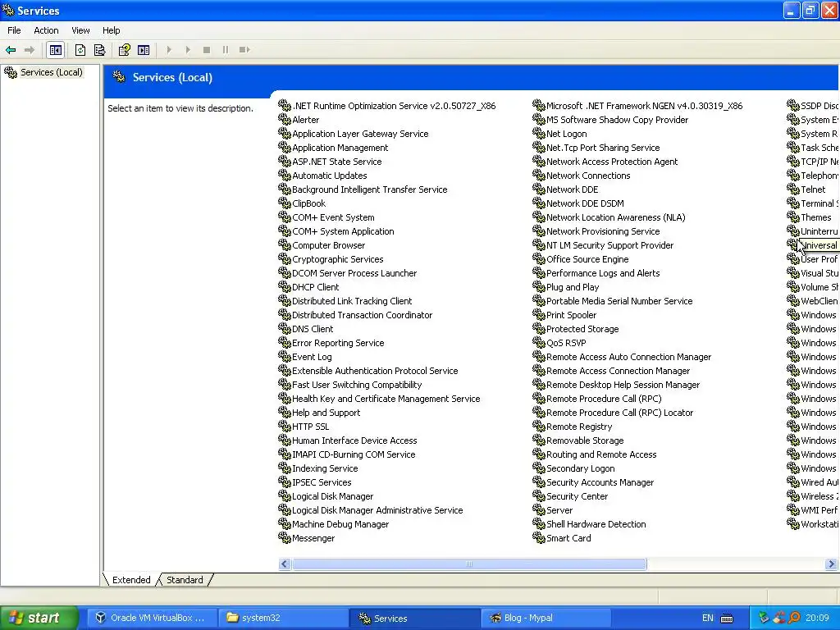
Task: Click the gear icon beside Plug and Play
Action: (539, 286)
